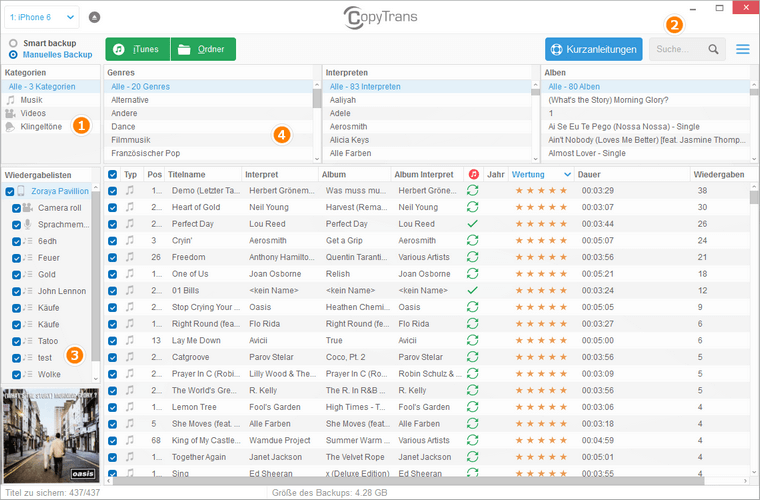
Task: Uncheck the She Moves track checkbox
Action: [x=112, y=424]
